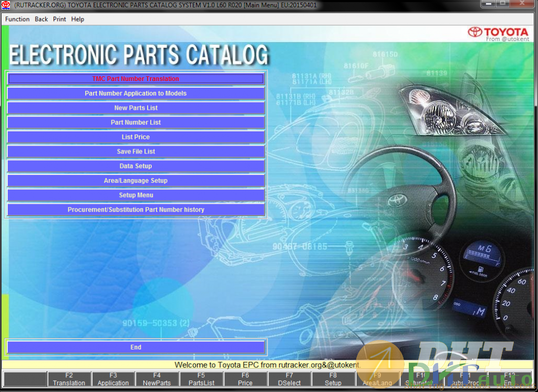538x392 pixels.
Task: Click the F6 Price function key
Action: [x=245, y=379]
